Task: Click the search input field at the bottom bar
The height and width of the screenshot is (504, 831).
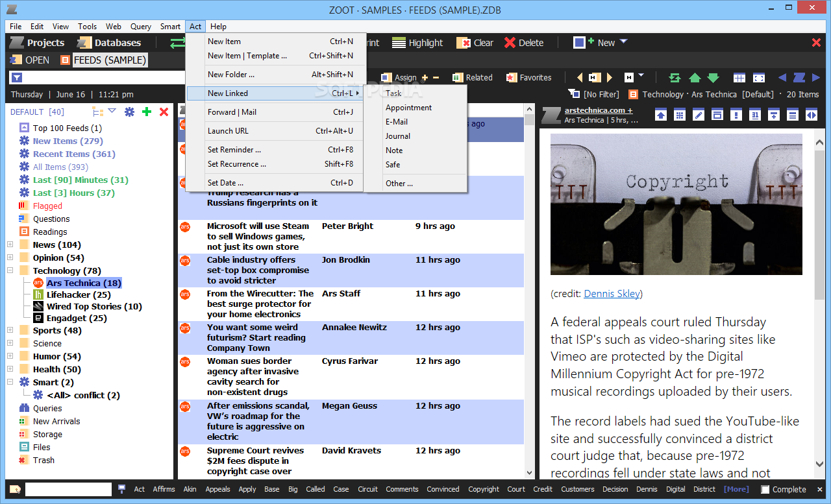Action: coord(68,489)
